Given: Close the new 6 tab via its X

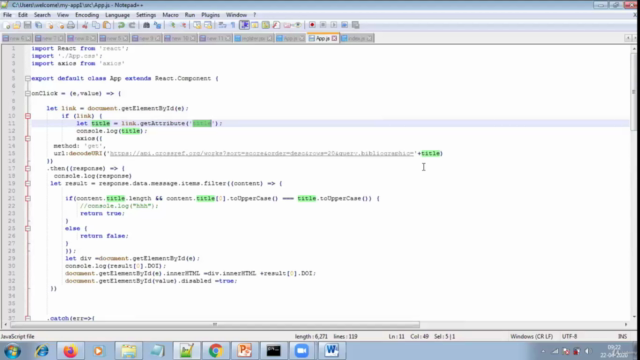Looking at the screenshot, I should pos(28,38).
